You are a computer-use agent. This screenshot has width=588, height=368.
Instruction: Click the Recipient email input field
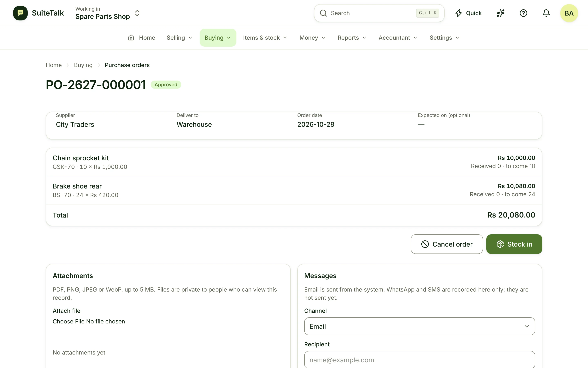[420, 360]
